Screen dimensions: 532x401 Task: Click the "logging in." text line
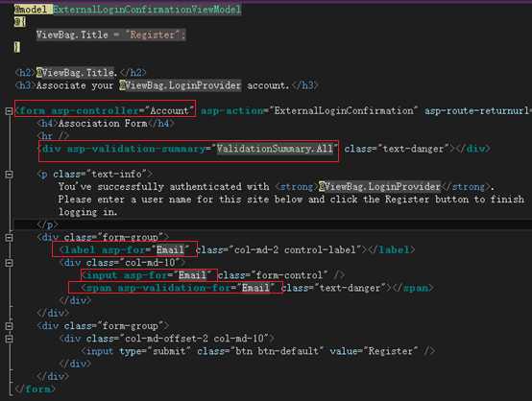[88, 212]
